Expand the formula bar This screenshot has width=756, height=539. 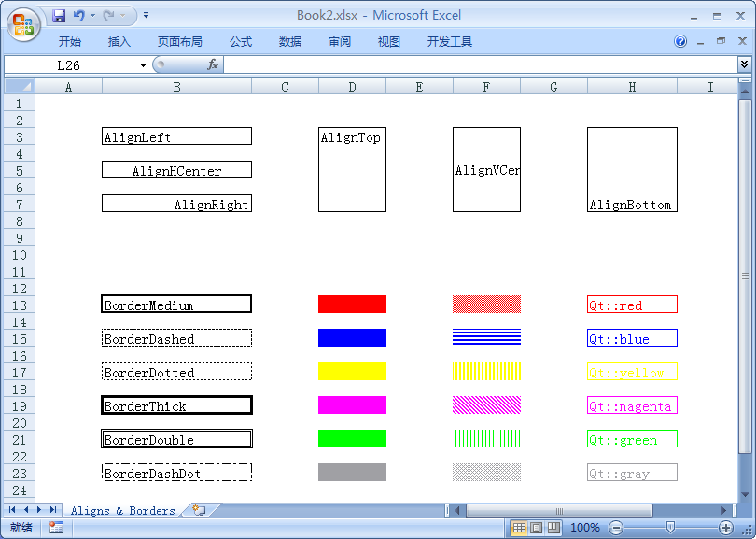click(x=744, y=64)
